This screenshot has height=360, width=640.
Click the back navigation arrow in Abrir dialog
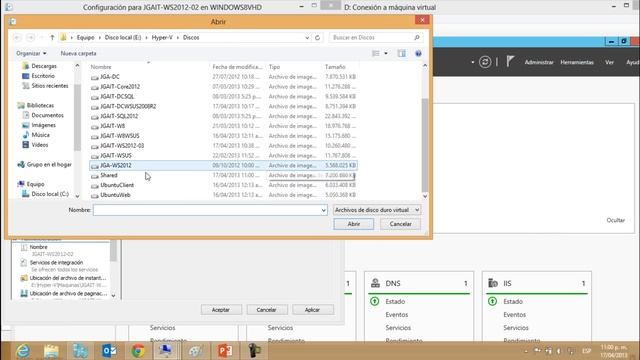point(17,37)
